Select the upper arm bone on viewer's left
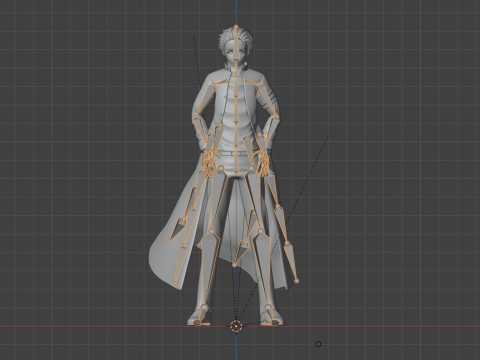The width and height of the screenshot is (480, 360). pyautogui.click(x=205, y=100)
